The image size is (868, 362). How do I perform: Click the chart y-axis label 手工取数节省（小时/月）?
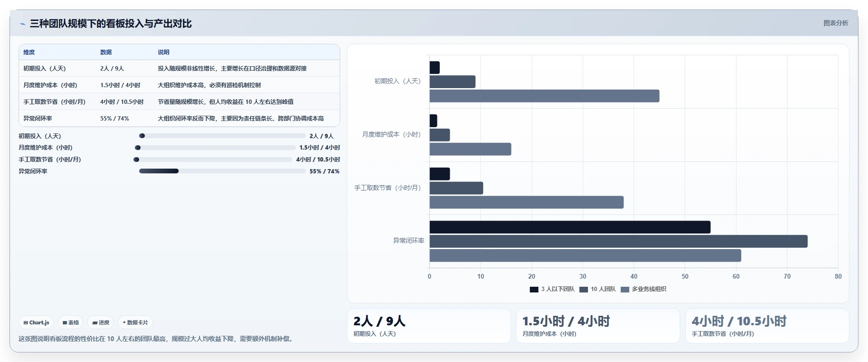pos(387,188)
